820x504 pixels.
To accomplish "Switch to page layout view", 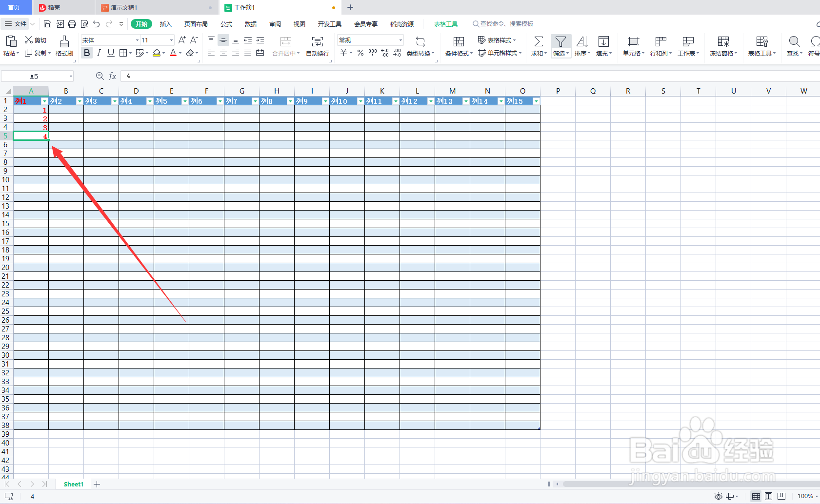I will (x=769, y=496).
